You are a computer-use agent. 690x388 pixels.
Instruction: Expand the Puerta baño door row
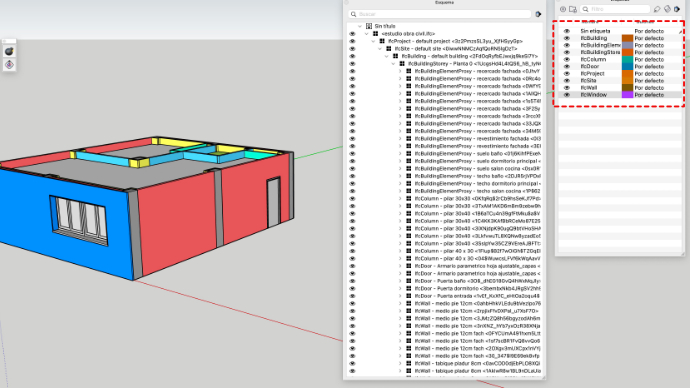pos(400,281)
